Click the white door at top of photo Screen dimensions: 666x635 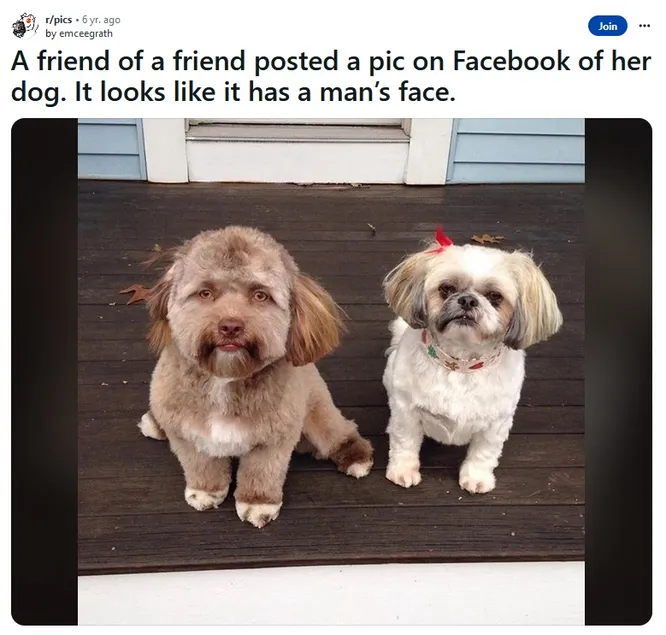[x=297, y=150]
